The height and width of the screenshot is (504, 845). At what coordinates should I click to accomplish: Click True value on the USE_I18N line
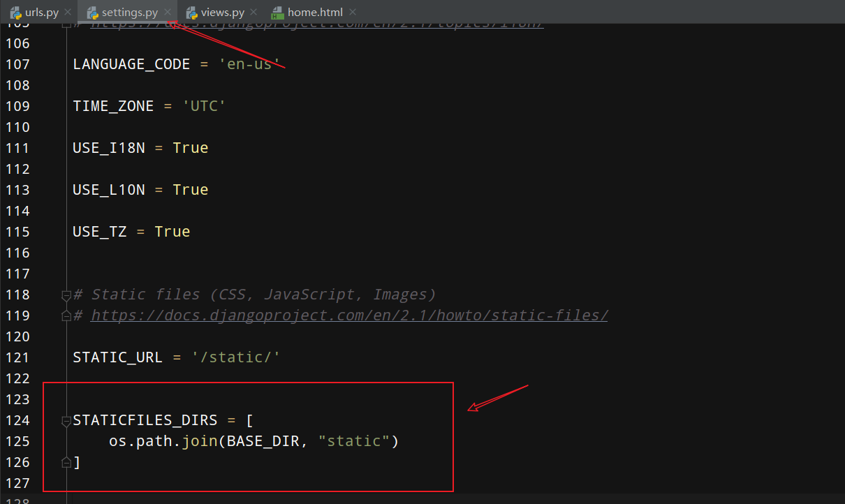coord(191,148)
